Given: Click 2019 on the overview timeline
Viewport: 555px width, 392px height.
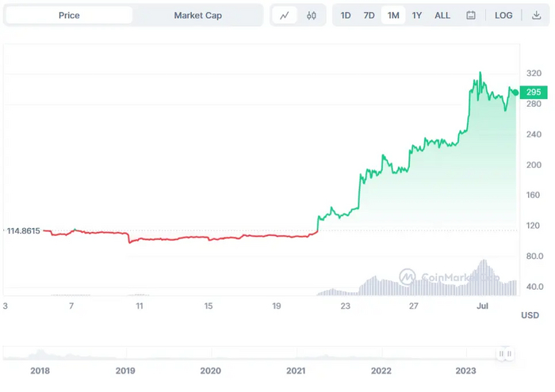Looking at the screenshot, I should pyautogui.click(x=125, y=370).
